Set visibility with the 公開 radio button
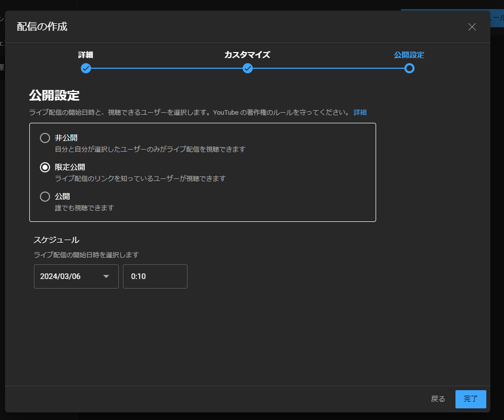Viewport: 504px width, 420px height. click(x=45, y=197)
